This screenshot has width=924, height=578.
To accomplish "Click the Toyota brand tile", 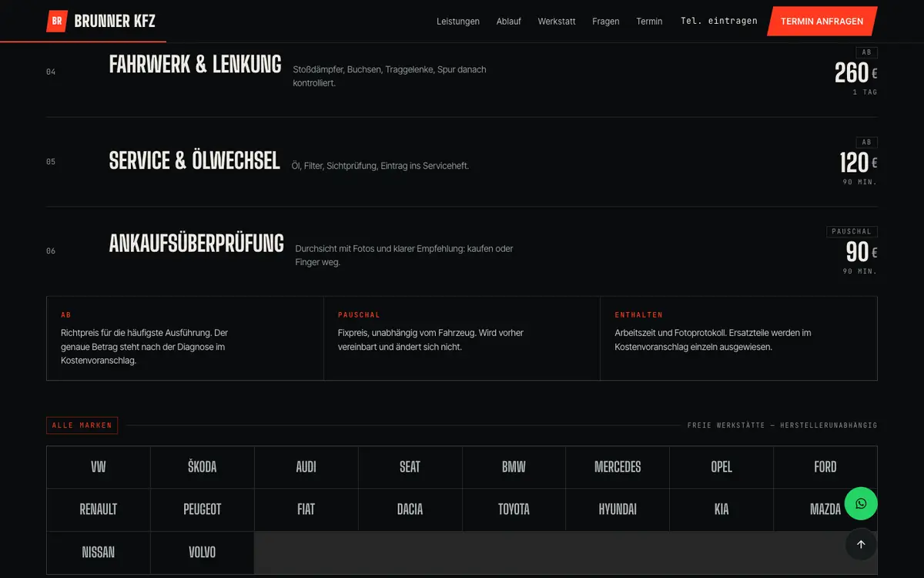I will (x=514, y=509).
